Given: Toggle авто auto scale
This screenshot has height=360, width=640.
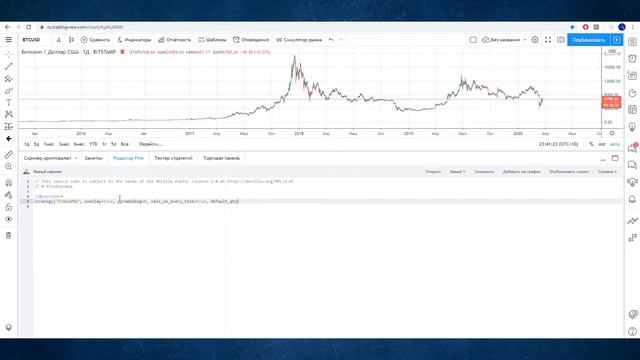Looking at the screenshot, I should tap(615, 144).
